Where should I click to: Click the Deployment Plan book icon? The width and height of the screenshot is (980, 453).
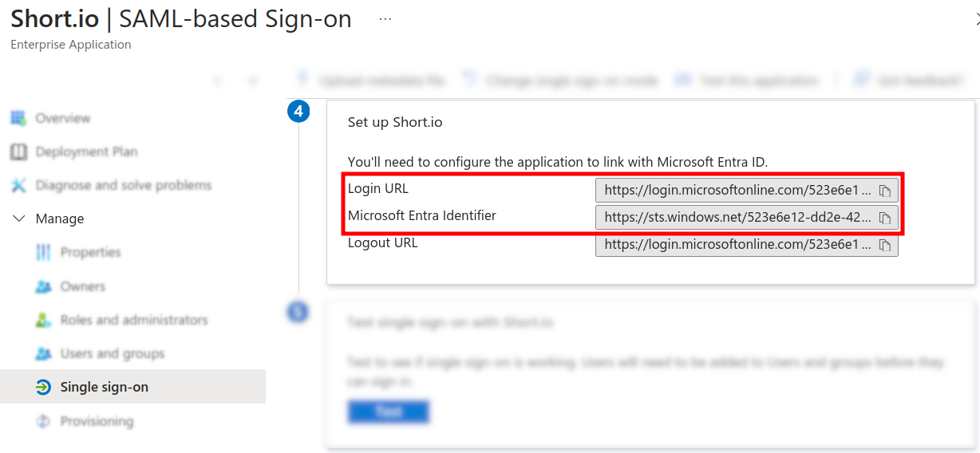point(18,152)
